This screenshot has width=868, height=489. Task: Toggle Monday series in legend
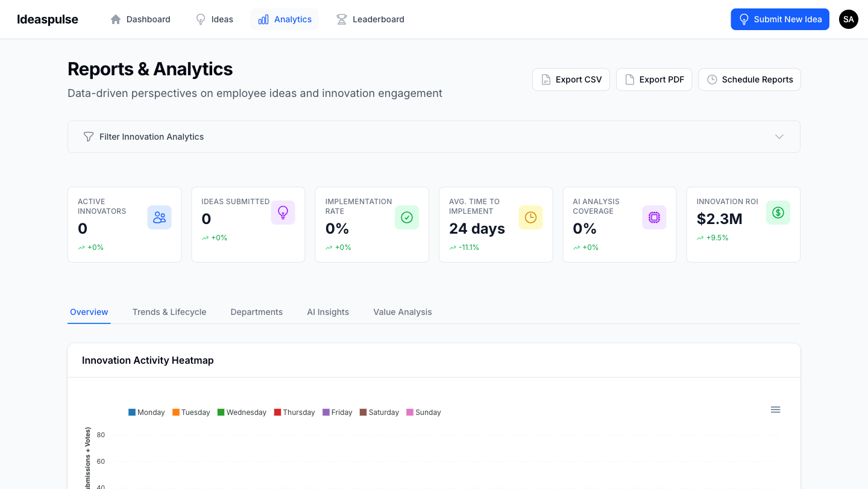(x=146, y=413)
